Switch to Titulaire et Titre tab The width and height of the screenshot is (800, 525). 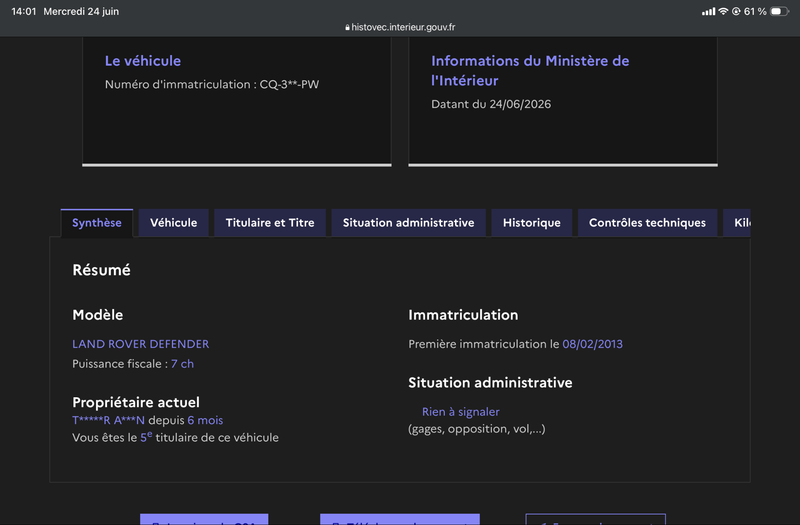pos(270,223)
